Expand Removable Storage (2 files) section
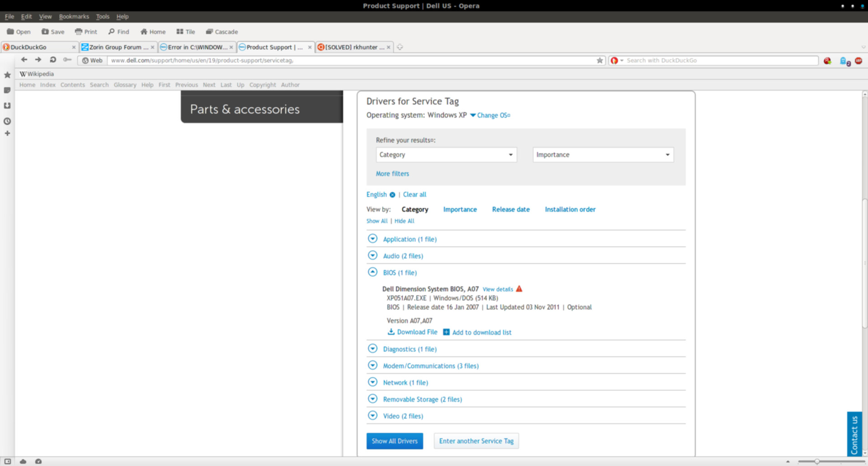Image resolution: width=868 pixels, height=466 pixels. pos(373,399)
